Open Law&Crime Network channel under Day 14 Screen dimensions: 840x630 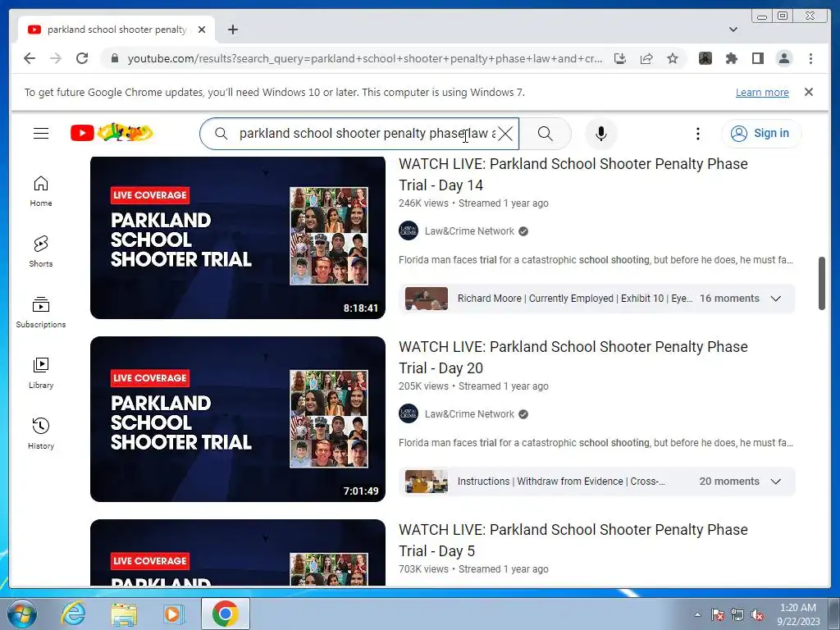click(469, 231)
